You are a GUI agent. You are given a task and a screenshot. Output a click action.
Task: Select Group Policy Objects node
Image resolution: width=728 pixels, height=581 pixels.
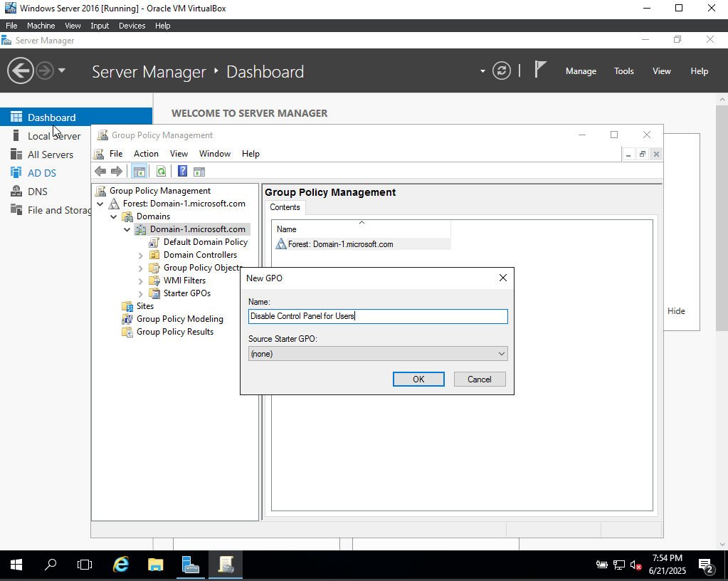tap(202, 268)
